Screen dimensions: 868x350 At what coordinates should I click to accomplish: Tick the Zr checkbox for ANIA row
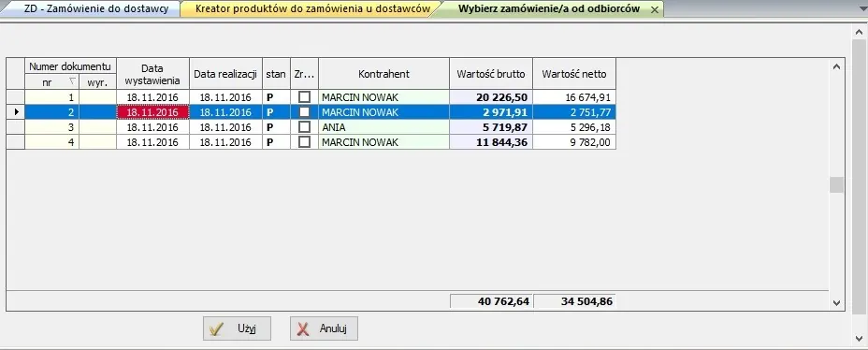click(x=305, y=127)
